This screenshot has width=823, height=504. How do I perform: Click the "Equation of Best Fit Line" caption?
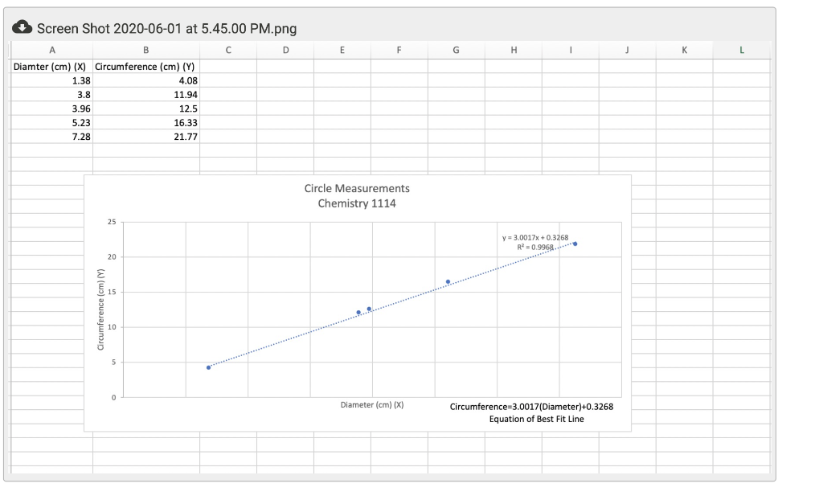pos(537,419)
